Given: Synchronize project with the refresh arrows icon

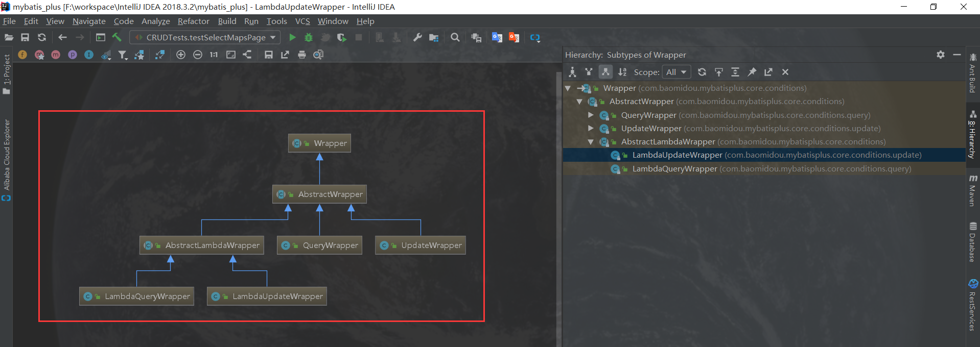Looking at the screenshot, I should (x=42, y=37).
